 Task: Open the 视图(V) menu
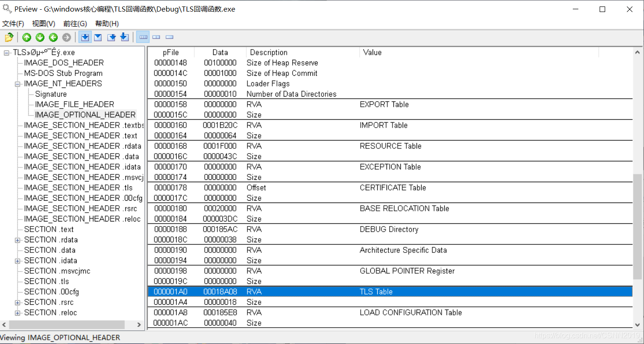43,24
